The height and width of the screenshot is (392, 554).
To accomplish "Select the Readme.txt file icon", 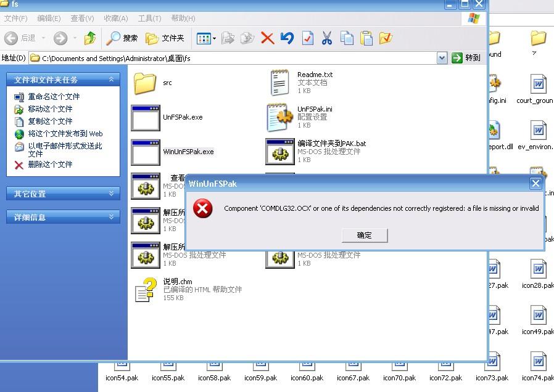I will tap(279, 83).
